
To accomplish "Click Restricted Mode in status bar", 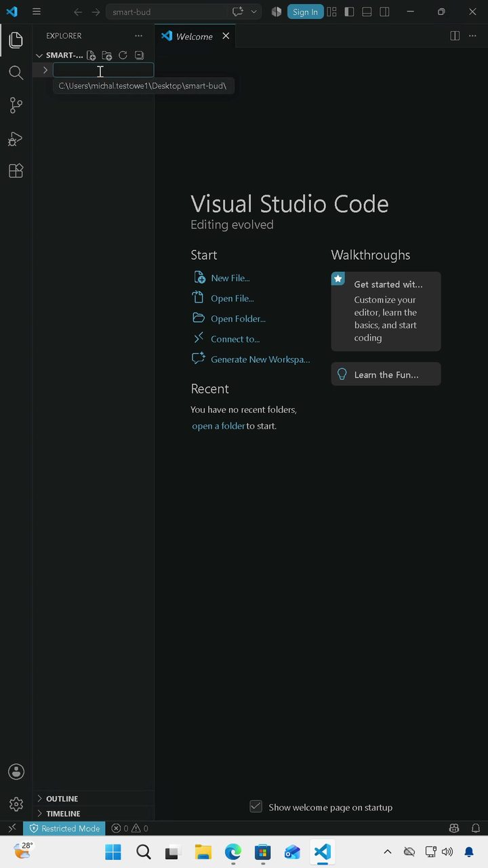I will pyautogui.click(x=64, y=829).
